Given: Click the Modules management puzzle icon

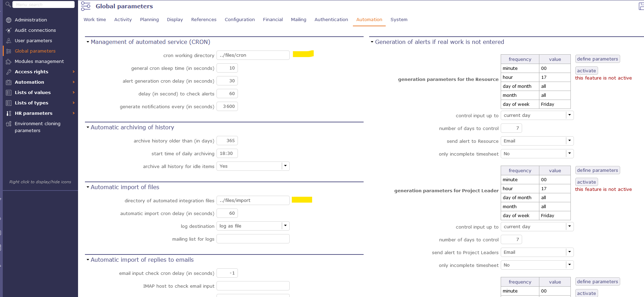Looking at the screenshot, I should 9,62.
